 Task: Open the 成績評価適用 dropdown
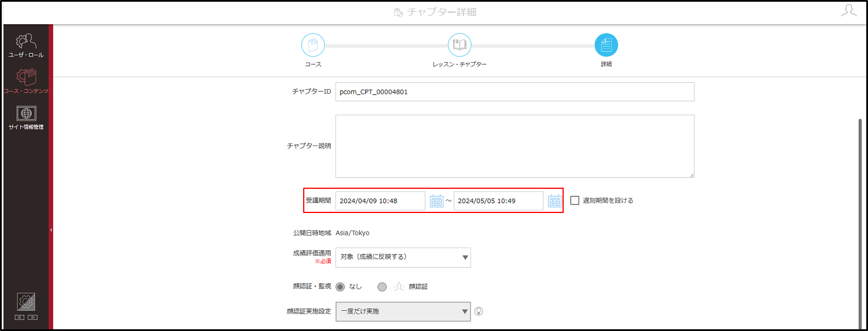click(x=403, y=257)
